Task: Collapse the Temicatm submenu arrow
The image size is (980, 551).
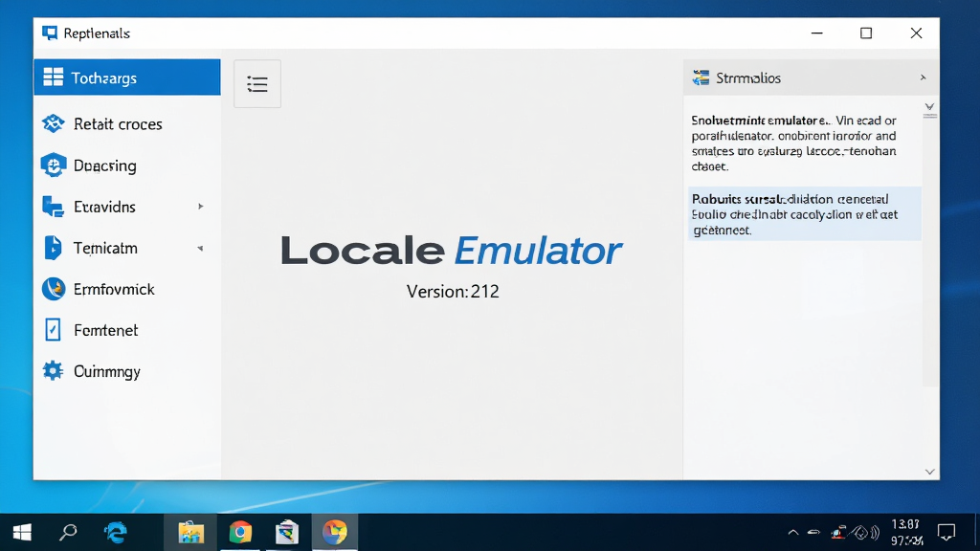Action: 201,248
